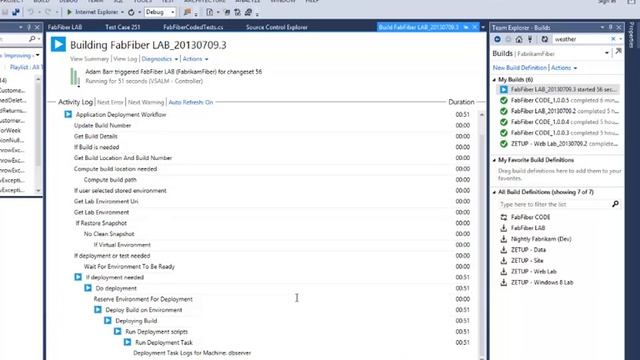The height and width of the screenshot is (360, 640).
Task: Click the Next Warning link
Action: pos(146,102)
